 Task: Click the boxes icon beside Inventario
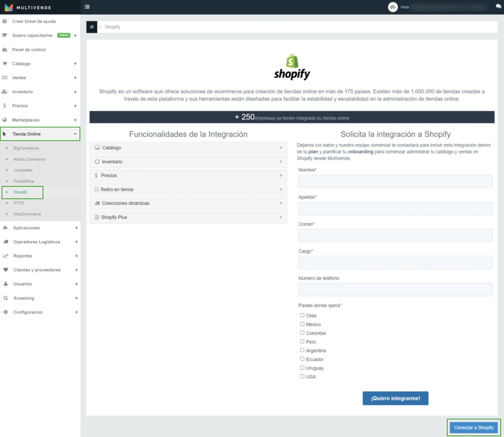click(5, 92)
